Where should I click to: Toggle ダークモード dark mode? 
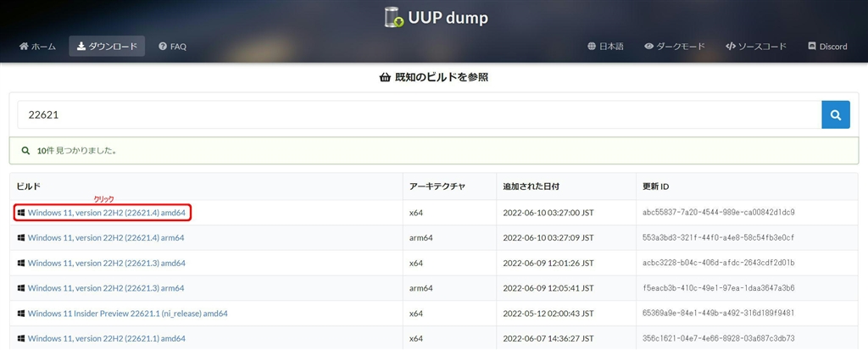[675, 47]
